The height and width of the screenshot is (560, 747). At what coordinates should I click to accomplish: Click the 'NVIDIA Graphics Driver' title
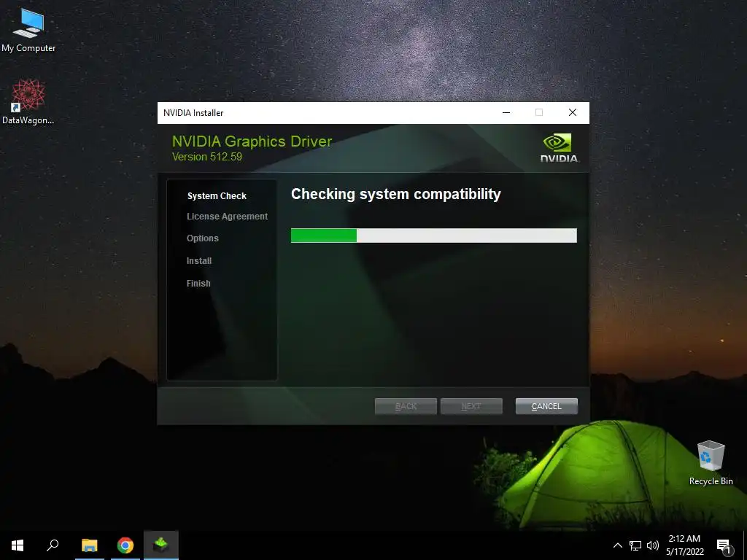(x=252, y=141)
